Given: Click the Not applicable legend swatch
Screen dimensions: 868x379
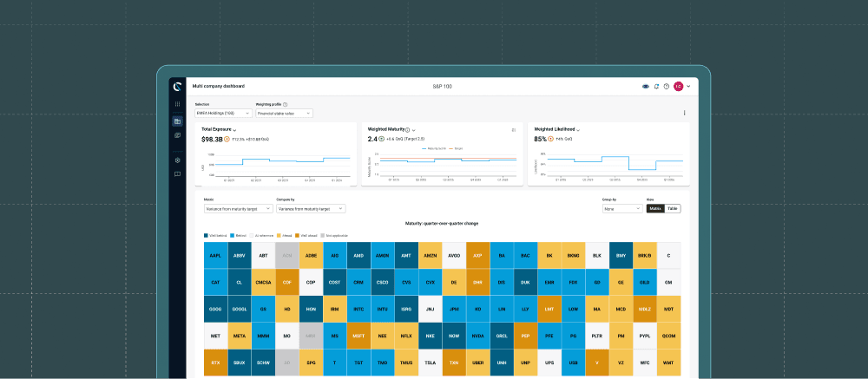Looking at the screenshot, I should tap(323, 236).
